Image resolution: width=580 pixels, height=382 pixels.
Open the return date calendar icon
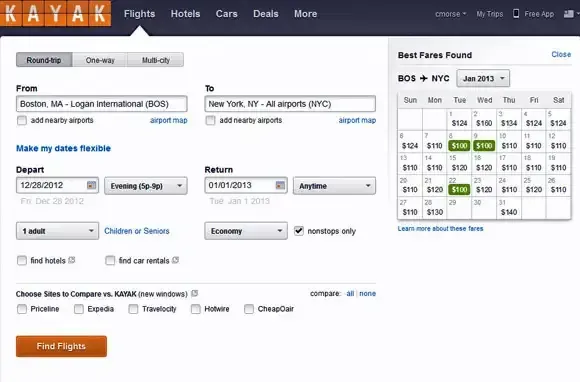(280, 185)
